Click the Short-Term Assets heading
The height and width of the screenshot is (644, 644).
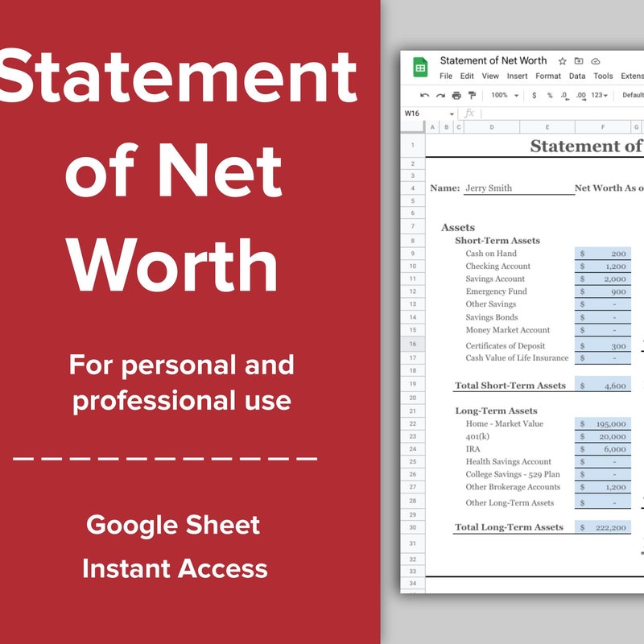497,241
